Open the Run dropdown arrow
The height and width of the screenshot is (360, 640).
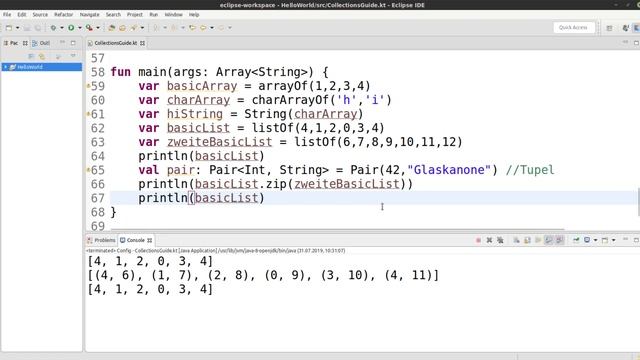click(80, 28)
